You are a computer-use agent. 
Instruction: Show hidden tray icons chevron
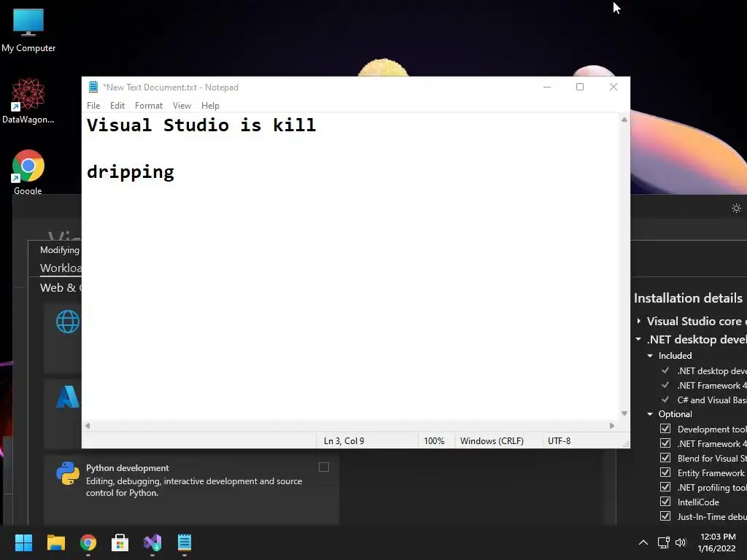[x=643, y=542]
